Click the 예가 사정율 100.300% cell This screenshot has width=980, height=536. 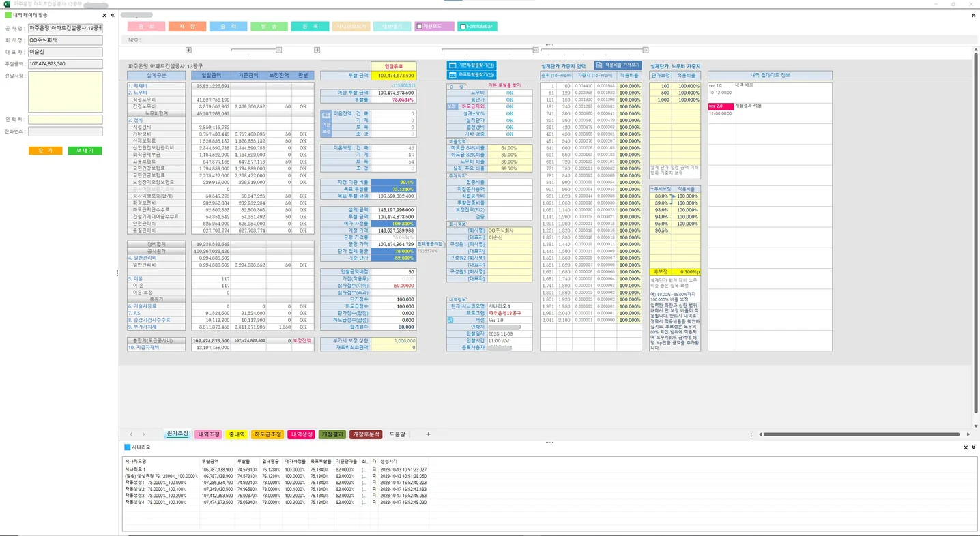[393, 224]
